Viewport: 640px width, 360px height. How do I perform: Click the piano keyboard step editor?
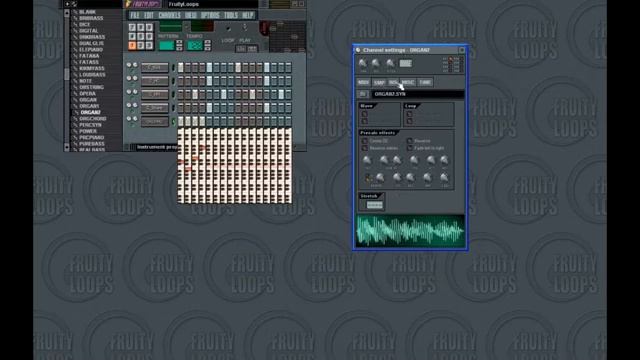235,165
